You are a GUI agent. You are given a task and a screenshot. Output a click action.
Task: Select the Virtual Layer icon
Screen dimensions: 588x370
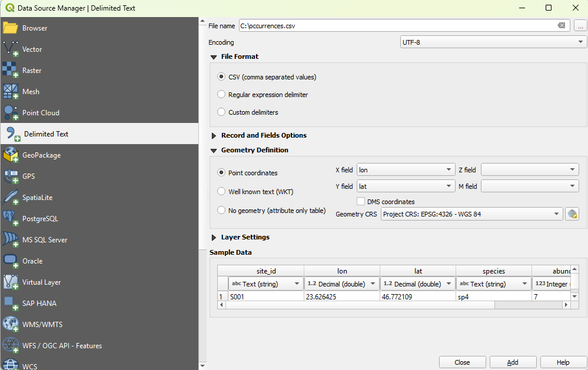(x=10, y=282)
